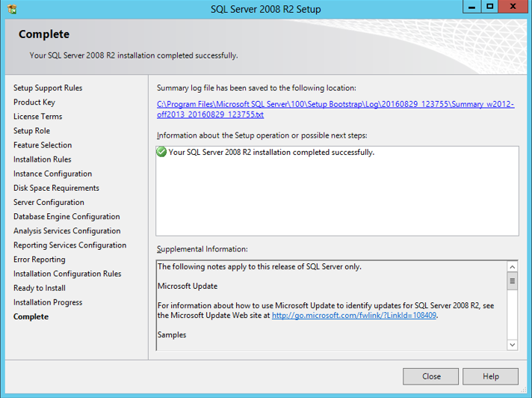This screenshot has width=532, height=398.
Task: Minimize the SQL Server Setup window
Action: [471, 7]
